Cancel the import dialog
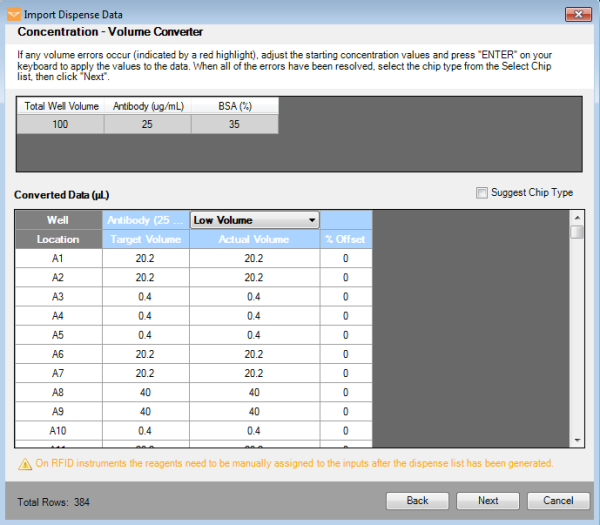600x525 pixels. (558, 501)
